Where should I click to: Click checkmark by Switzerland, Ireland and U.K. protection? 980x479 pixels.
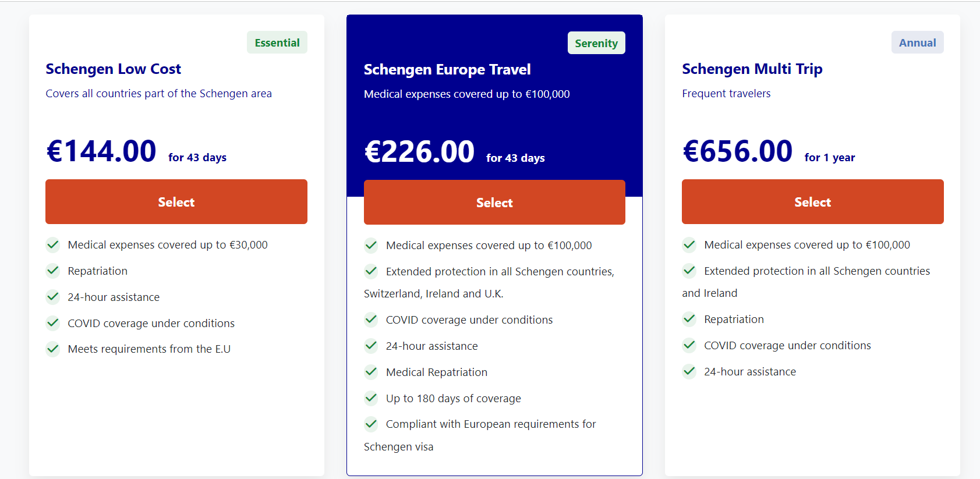pyautogui.click(x=371, y=271)
